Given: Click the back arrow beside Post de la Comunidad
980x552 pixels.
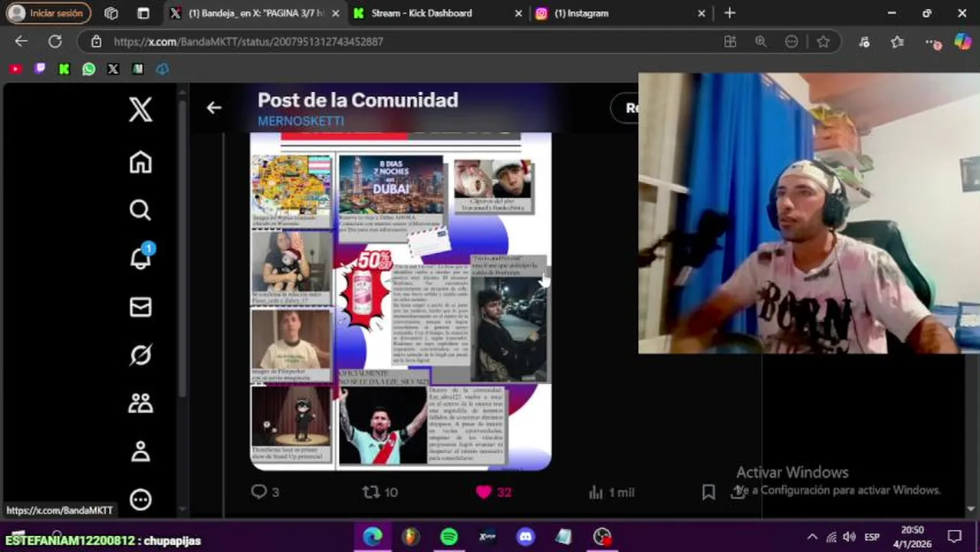Looking at the screenshot, I should click(x=214, y=108).
